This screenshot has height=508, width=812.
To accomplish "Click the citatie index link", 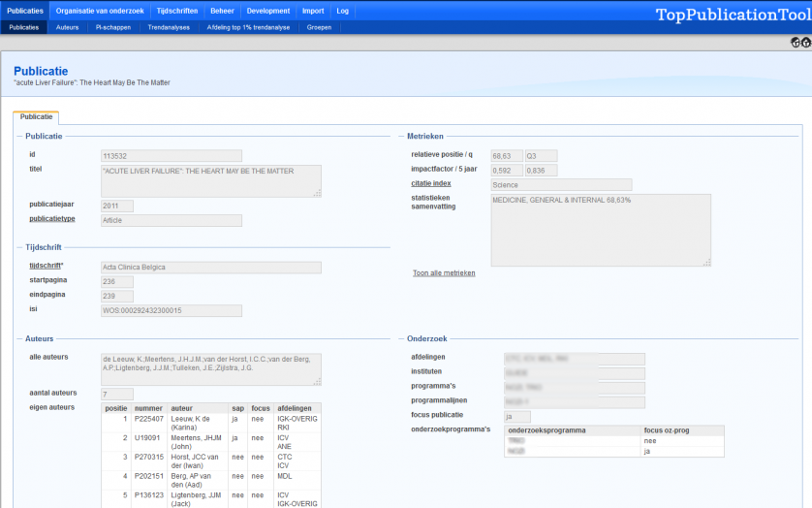I will [x=431, y=183].
